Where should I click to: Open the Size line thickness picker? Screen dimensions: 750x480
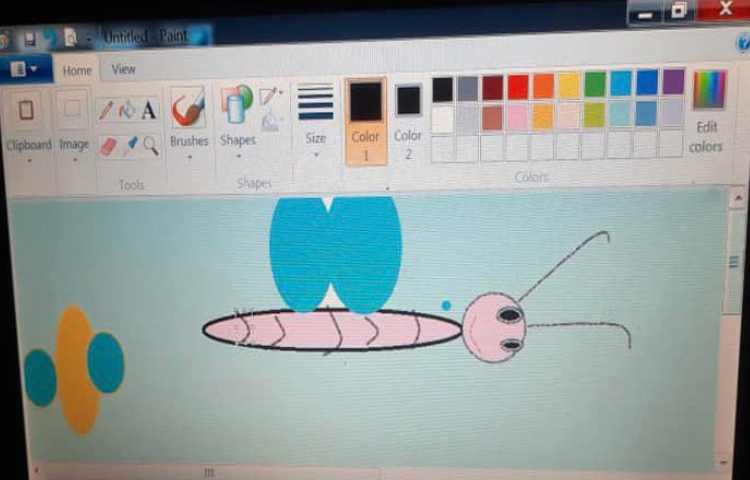315,102
